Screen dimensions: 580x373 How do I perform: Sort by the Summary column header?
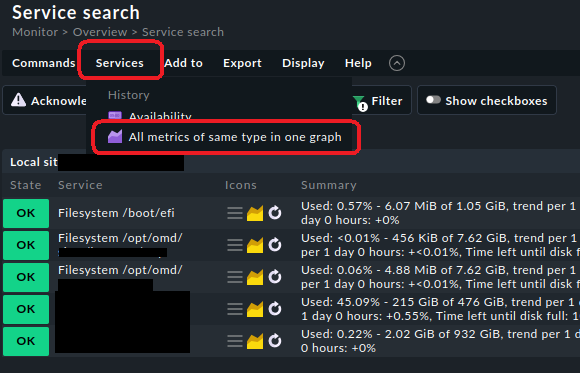[x=329, y=185]
